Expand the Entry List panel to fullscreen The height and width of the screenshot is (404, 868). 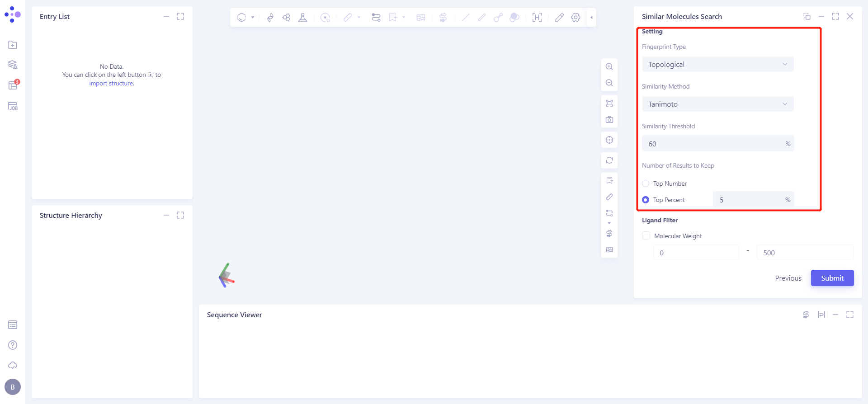tap(180, 16)
